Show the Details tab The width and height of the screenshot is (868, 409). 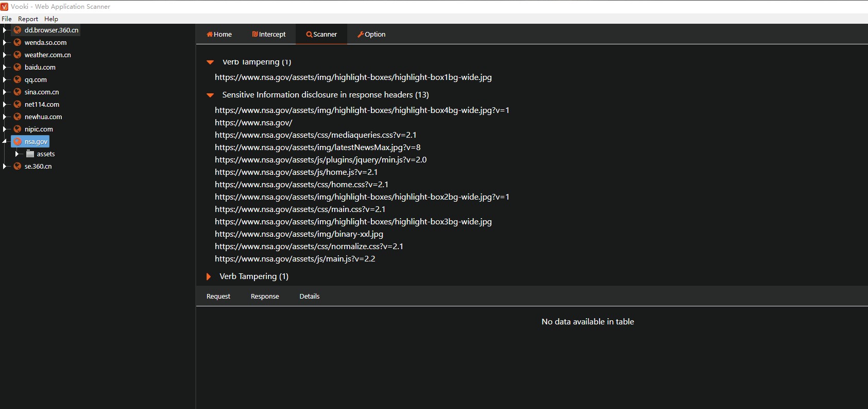(310, 296)
